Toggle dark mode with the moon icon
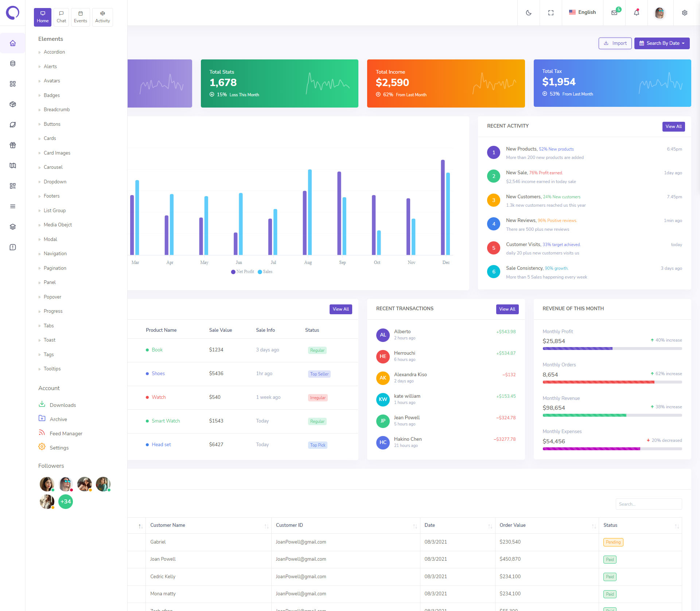Image resolution: width=700 pixels, height=611 pixels. tap(528, 13)
